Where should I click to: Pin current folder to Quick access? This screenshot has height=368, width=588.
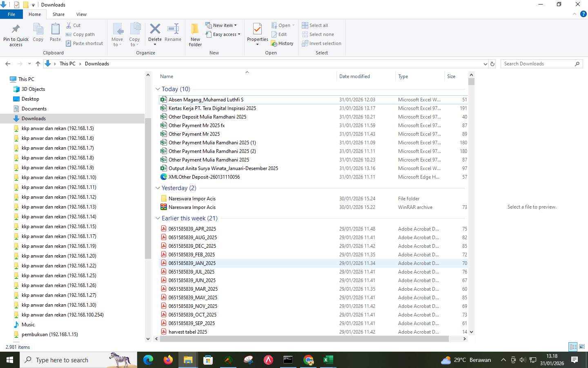16,34
